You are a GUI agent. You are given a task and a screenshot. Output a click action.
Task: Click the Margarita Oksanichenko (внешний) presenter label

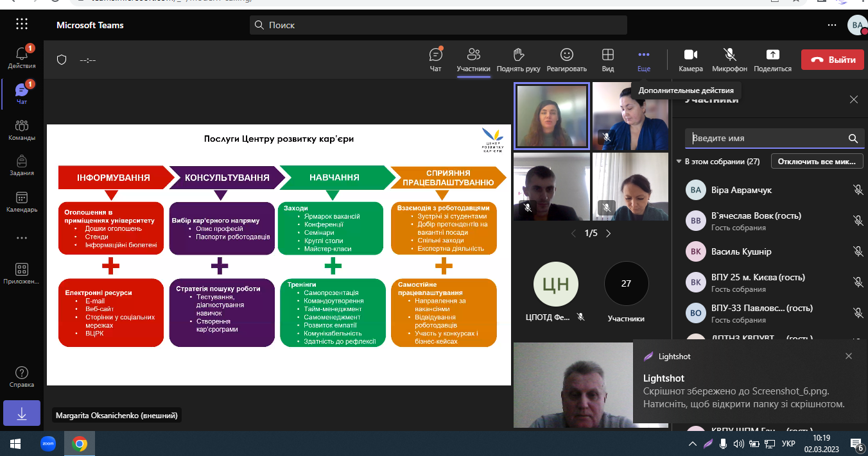[x=116, y=416]
